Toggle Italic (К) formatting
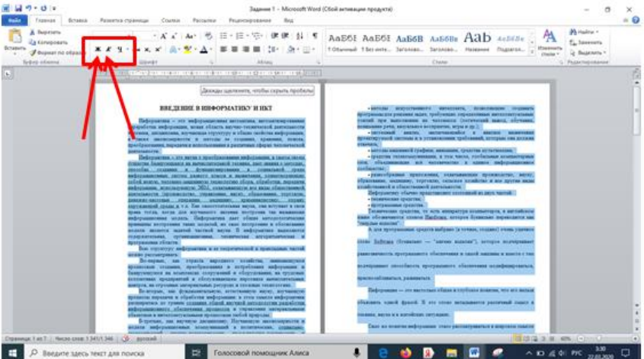Screen dimensions: 644x359 (108, 50)
